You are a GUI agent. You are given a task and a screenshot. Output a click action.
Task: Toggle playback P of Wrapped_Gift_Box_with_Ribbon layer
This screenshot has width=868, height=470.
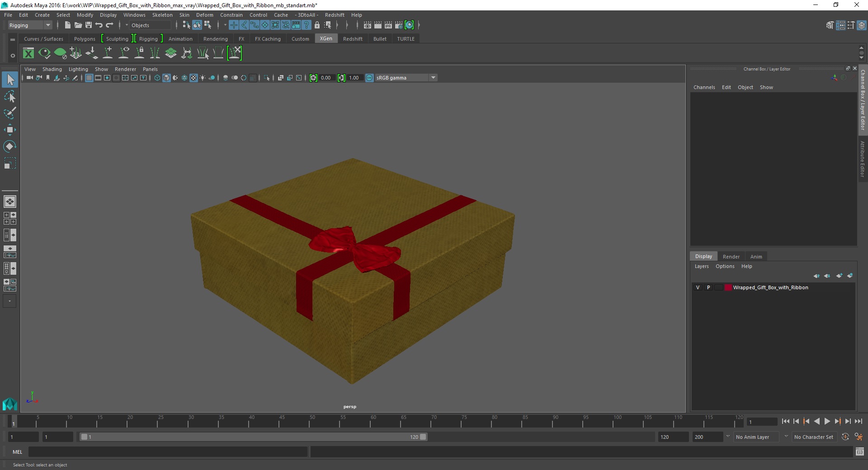pyautogui.click(x=708, y=287)
